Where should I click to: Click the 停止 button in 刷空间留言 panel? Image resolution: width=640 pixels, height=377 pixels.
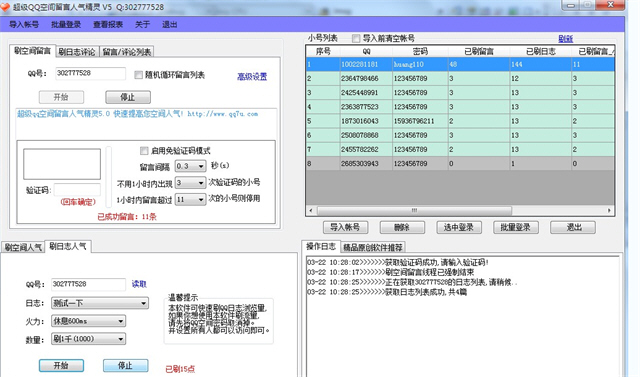tap(128, 97)
